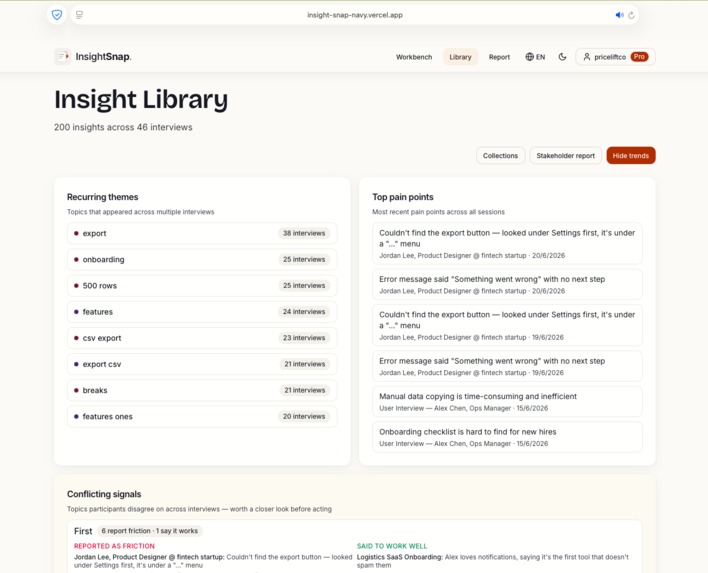Click the Conflicting signals heading
The height and width of the screenshot is (573, 708).
pos(104,494)
